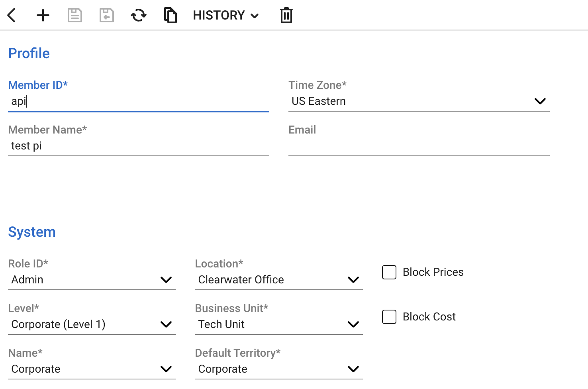Screen dimensions: 588x389
Task: Click the Member ID input field
Action: coord(138,101)
